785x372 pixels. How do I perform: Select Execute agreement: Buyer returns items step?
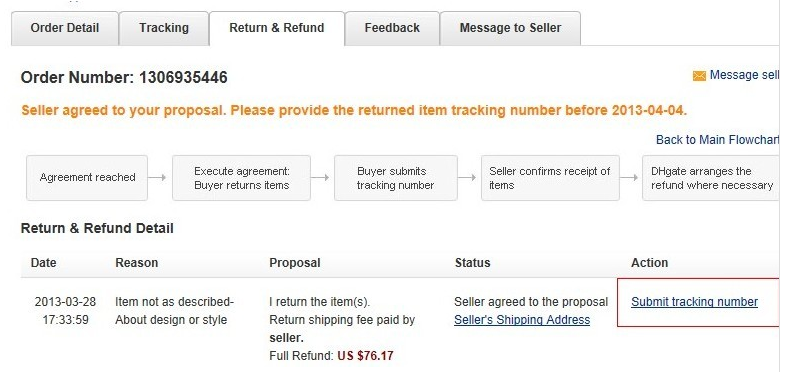pos(241,178)
